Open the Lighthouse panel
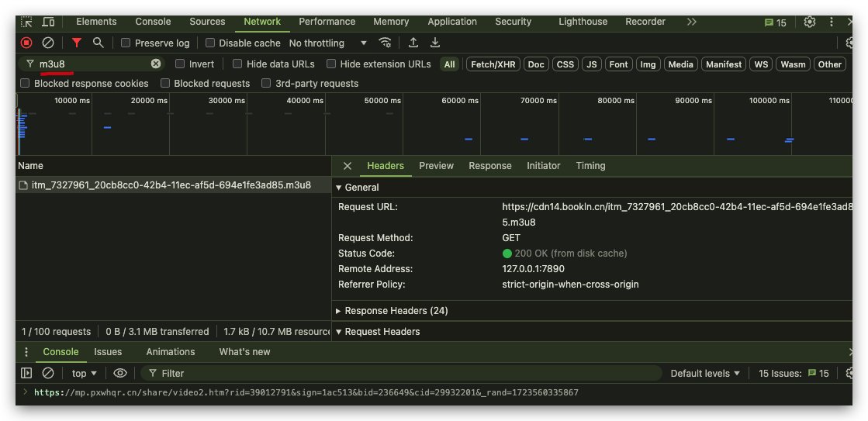 click(x=583, y=22)
